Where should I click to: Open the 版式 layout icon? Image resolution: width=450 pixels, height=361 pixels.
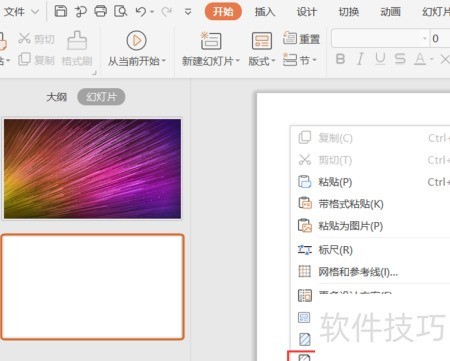(x=261, y=41)
